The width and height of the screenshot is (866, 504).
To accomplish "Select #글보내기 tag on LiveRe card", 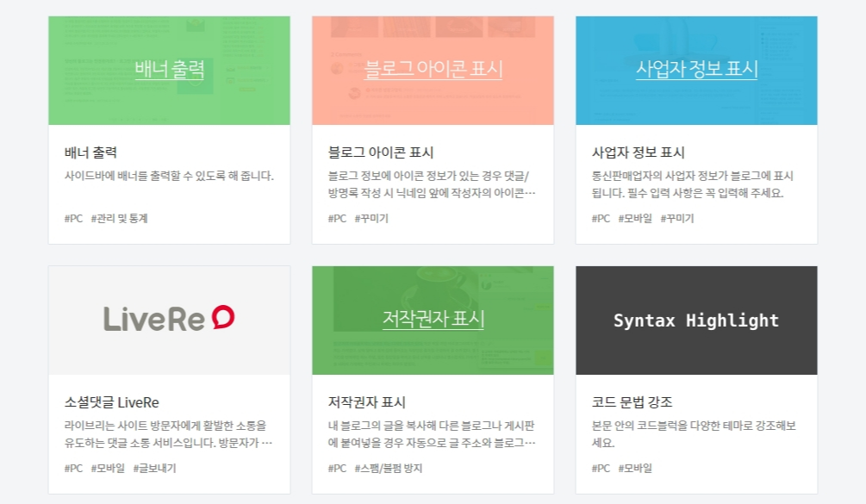I will click(x=154, y=468).
